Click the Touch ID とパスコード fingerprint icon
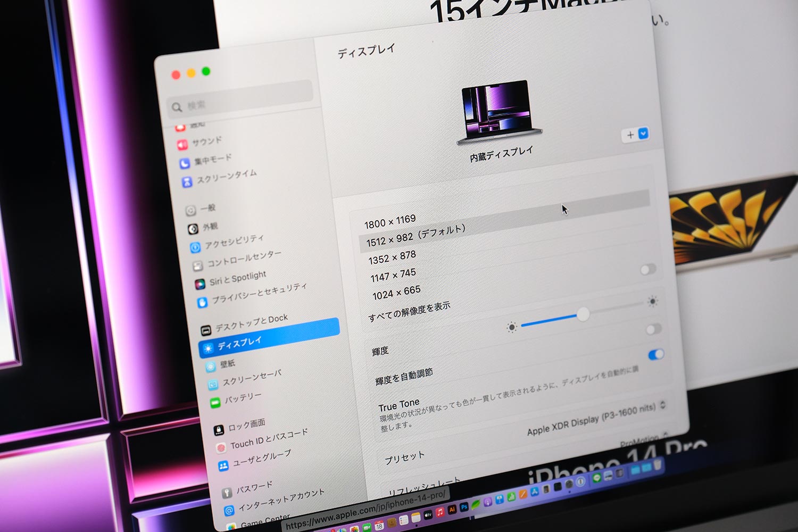Screen dimensions: 798x532 (x=221, y=448)
